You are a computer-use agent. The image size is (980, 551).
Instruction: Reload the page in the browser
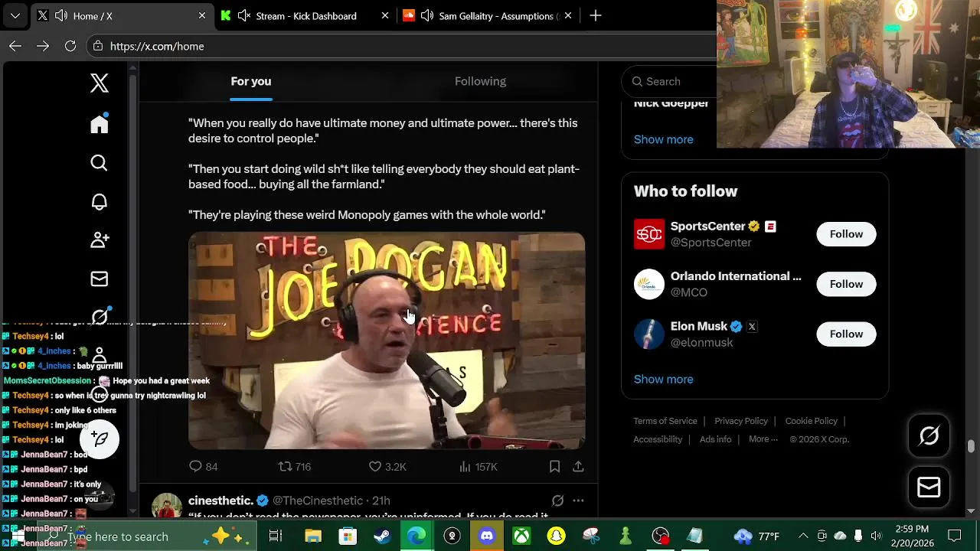[x=70, y=46]
